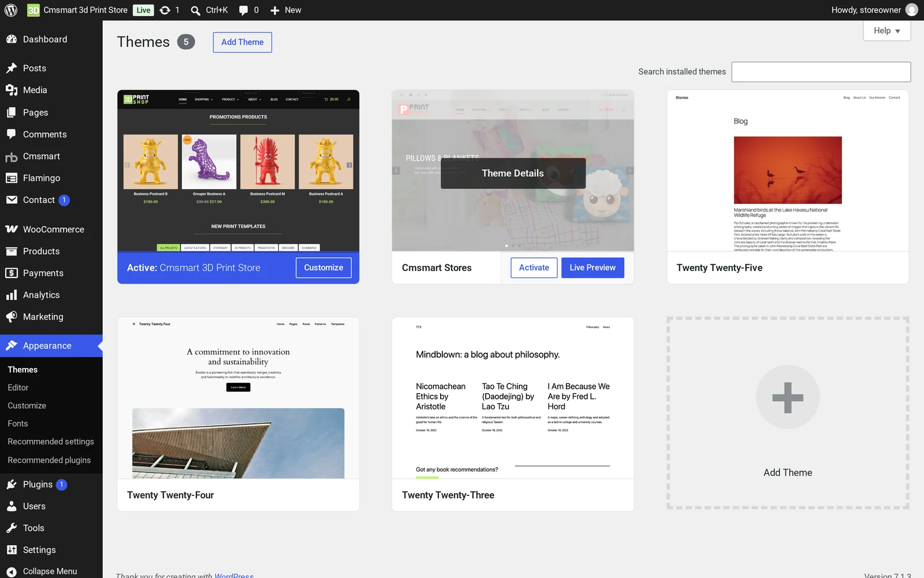Open the Products icon in sidebar
The width and height of the screenshot is (924, 578).
click(12, 251)
